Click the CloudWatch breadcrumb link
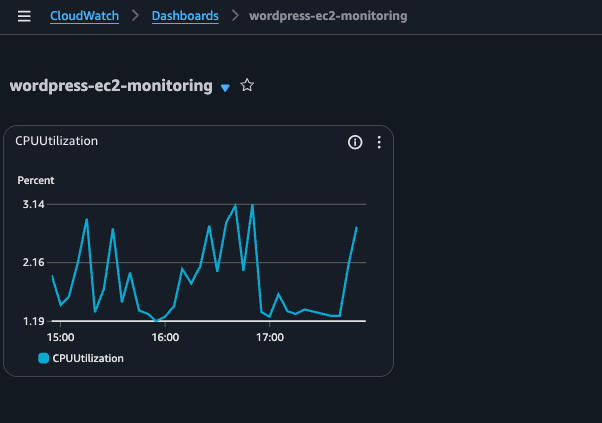The height and width of the screenshot is (423, 602). tap(85, 17)
